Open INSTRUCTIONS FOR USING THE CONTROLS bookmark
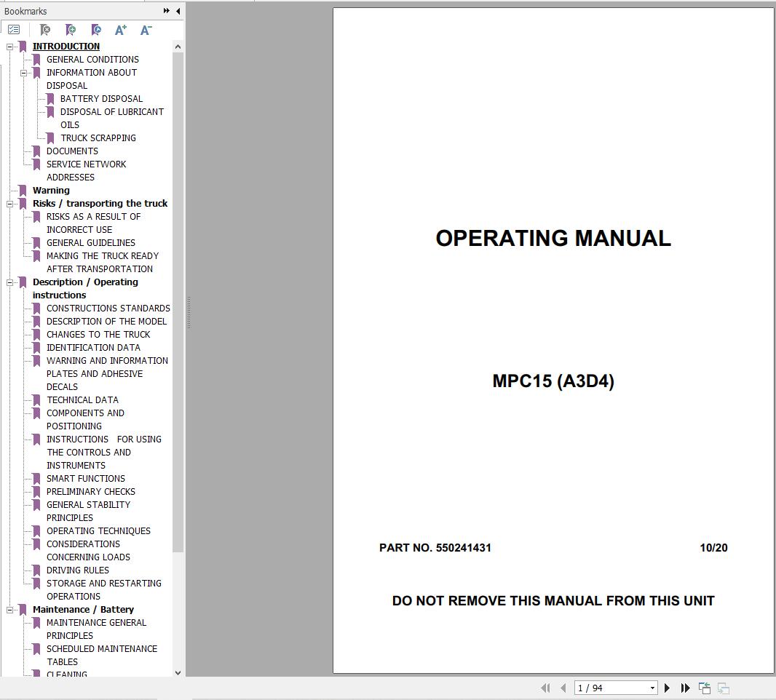Screen dimensions: 776x700 click(x=103, y=452)
